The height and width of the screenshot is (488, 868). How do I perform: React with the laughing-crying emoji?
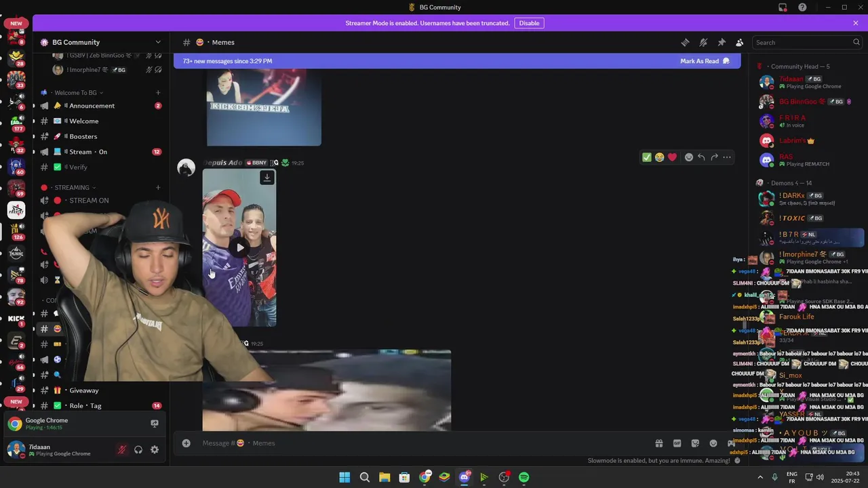pos(659,157)
